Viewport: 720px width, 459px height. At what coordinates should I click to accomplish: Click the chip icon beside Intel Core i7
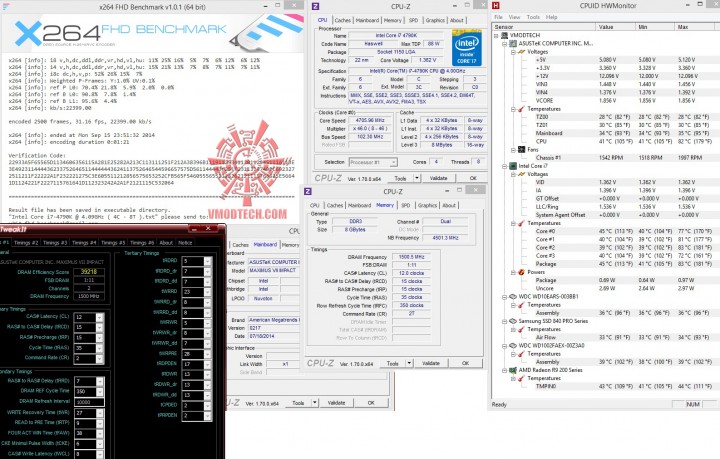(513, 166)
